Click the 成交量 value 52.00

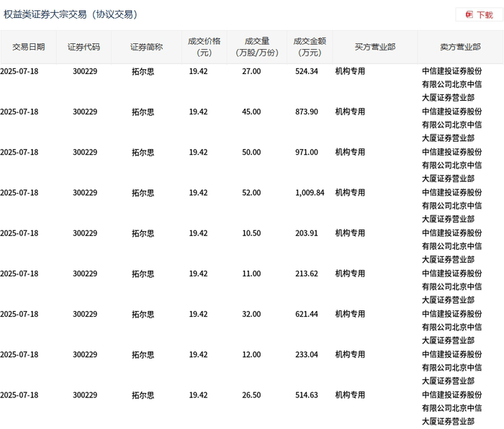pos(251,193)
